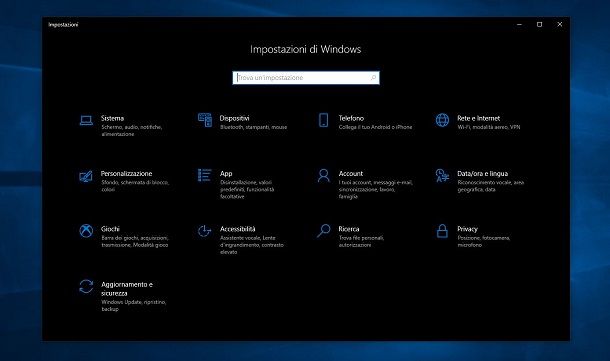This screenshot has width=610, height=361.
Task: Click 'Windows Update, ripristino, backup' description
Action: (x=134, y=305)
